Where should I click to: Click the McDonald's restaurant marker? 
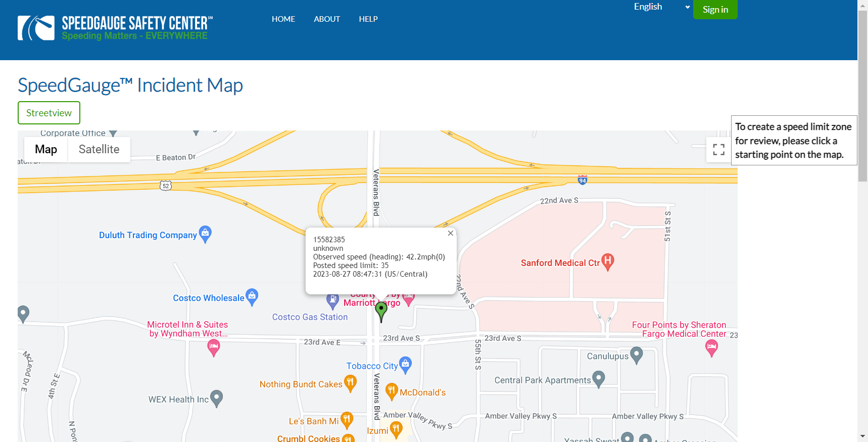tap(392, 390)
